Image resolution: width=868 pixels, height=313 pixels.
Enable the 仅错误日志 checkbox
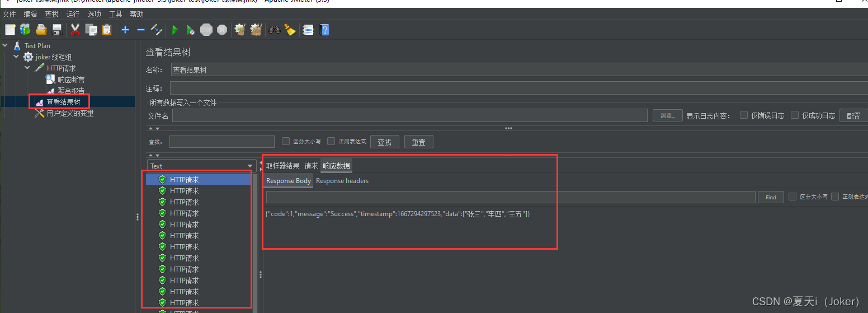744,115
